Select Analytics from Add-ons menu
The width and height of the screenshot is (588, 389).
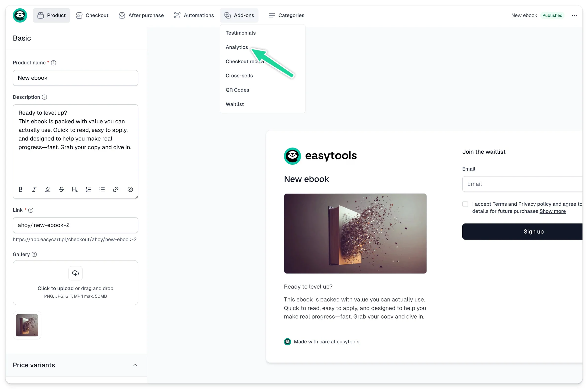pyautogui.click(x=237, y=47)
